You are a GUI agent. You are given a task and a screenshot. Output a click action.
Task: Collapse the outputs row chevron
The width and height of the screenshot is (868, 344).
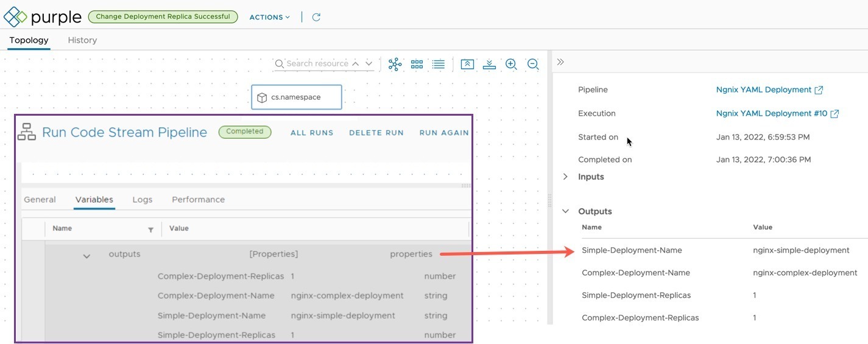tap(86, 256)
